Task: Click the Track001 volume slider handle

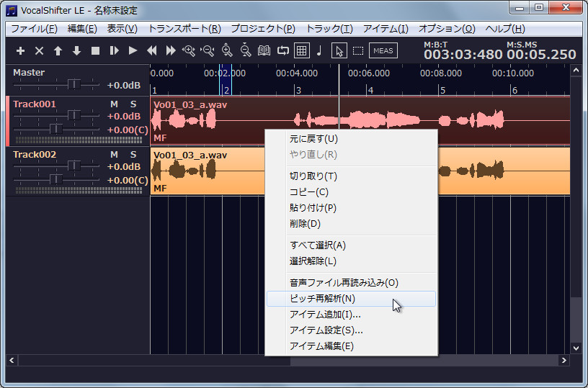Action: (x=74, y=115)
